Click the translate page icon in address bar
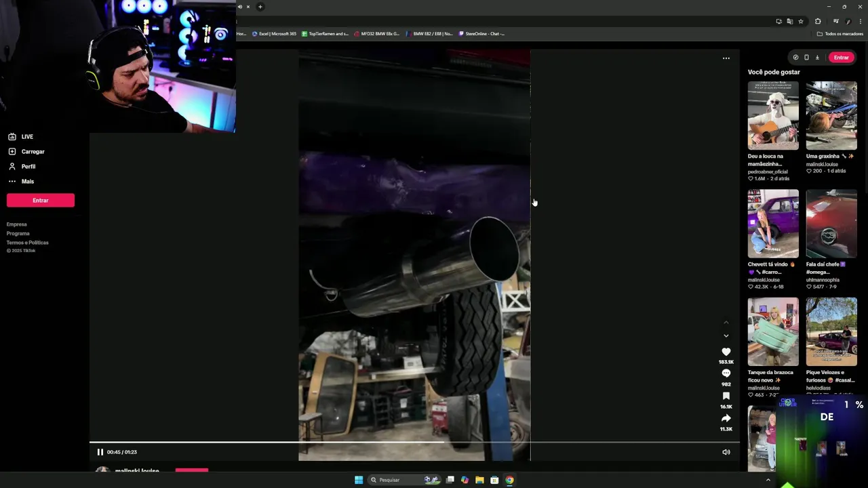 (789, 22)
